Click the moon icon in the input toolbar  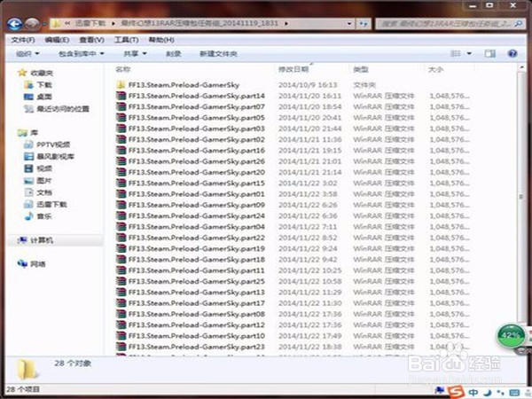487,393
